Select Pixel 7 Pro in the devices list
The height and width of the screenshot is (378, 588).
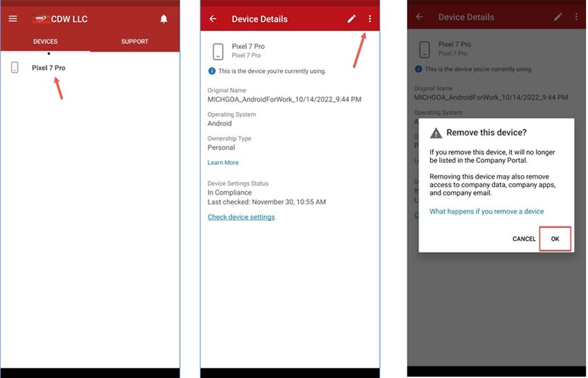(48, 68)
